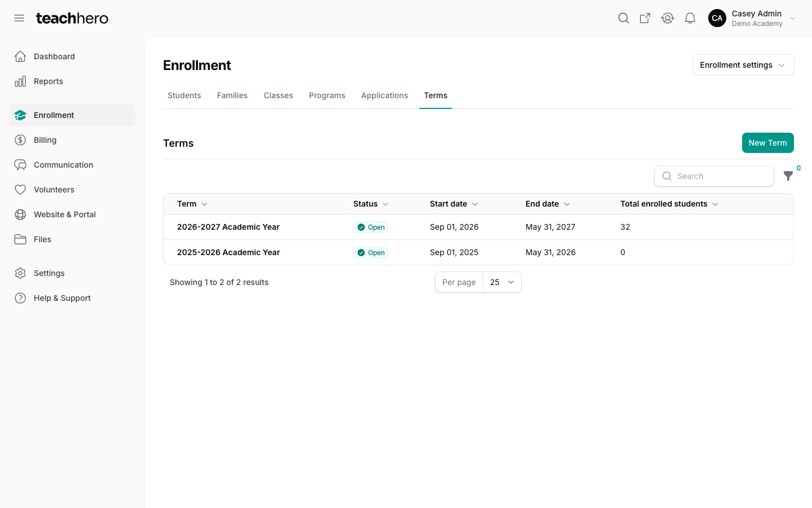Click the hamburger menu icon
This screenshot has height=508, width=812.
point(19,18)
